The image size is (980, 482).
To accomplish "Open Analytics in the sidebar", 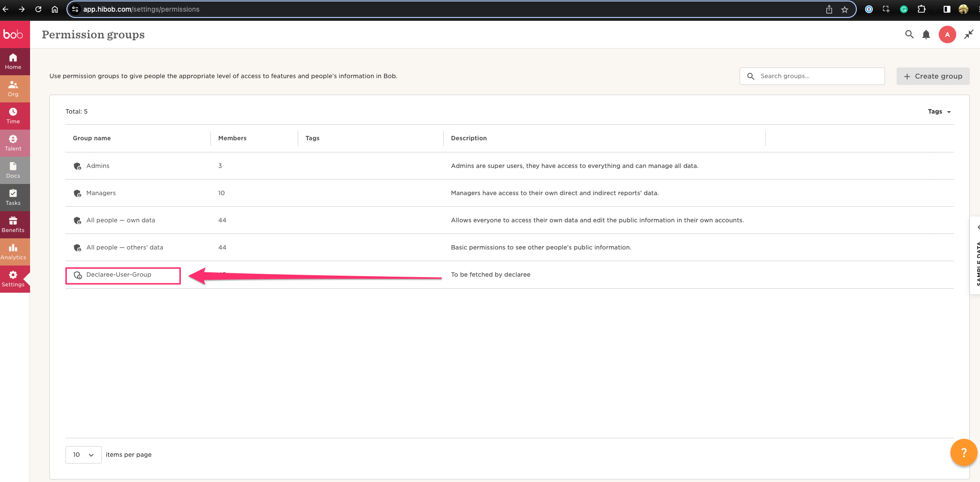I will [13, 251].
